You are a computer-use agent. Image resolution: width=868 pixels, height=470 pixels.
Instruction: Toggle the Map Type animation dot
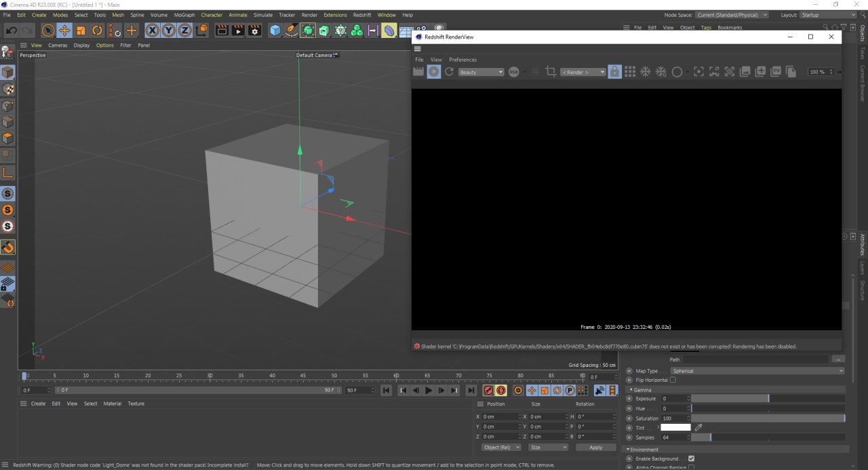[629, 371]
